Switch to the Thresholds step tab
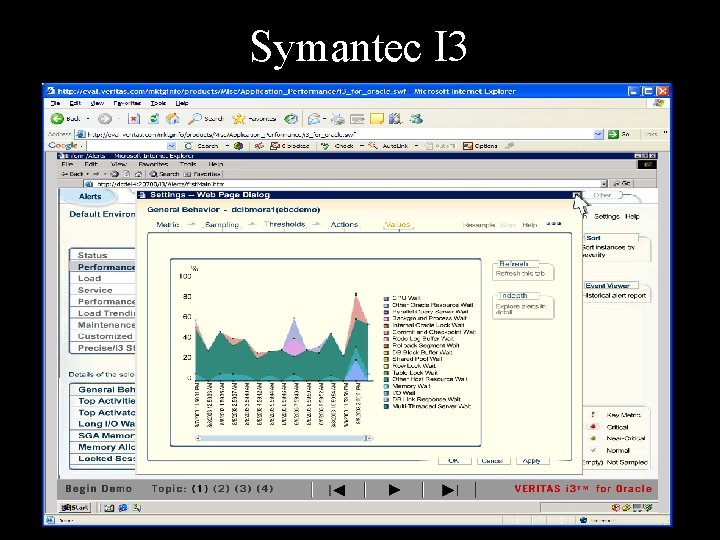This screenshot has height=540, width=720. click(285, 224)
